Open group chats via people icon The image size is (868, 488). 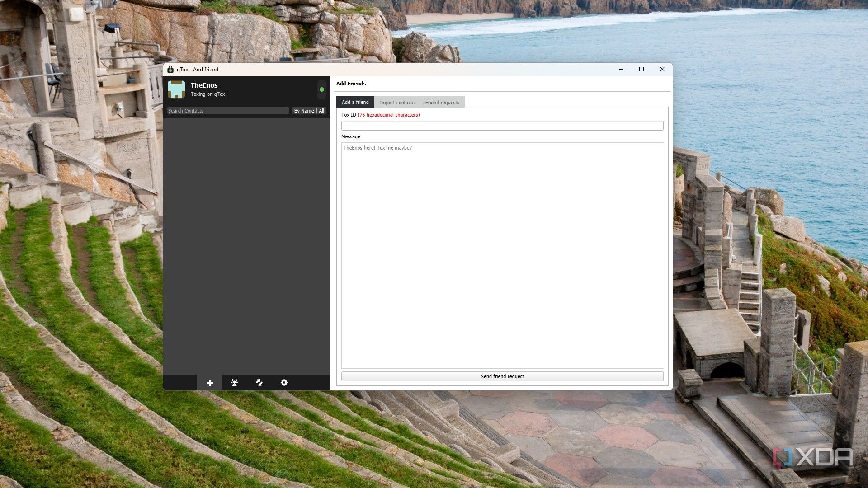coord(234,383)
